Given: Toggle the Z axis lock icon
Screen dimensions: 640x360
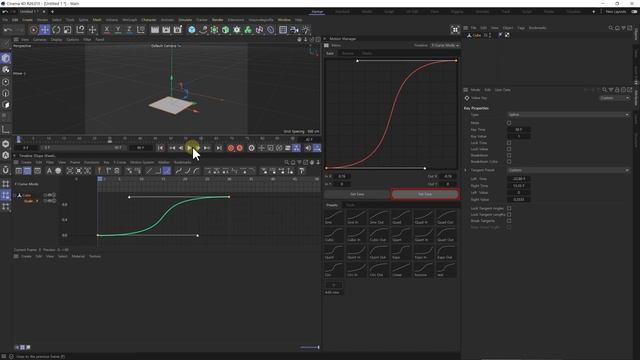Looking at the screenshot, I should pyautogui.click(x=129, y=29).
